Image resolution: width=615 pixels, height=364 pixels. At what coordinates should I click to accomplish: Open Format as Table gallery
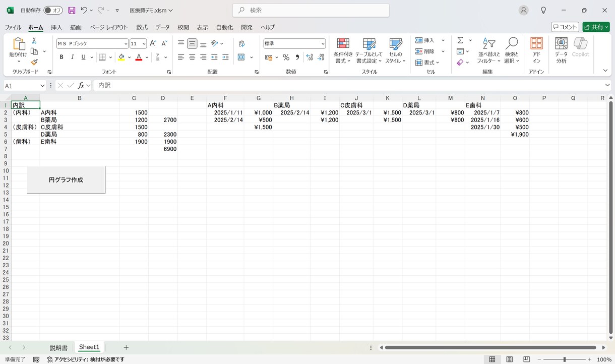[x=369, y=50]
